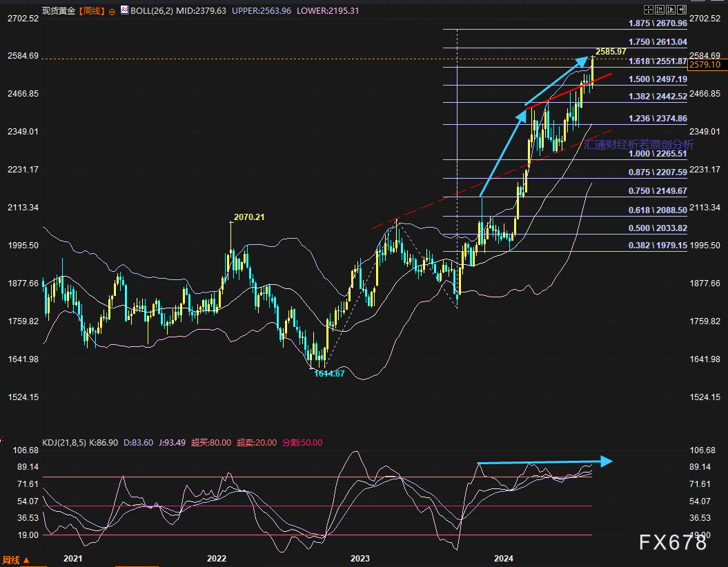Click the orange circled-plus icon beside 周线
Image resolution: width=728 pixels, height=567 pixels.
pos(112,12)
